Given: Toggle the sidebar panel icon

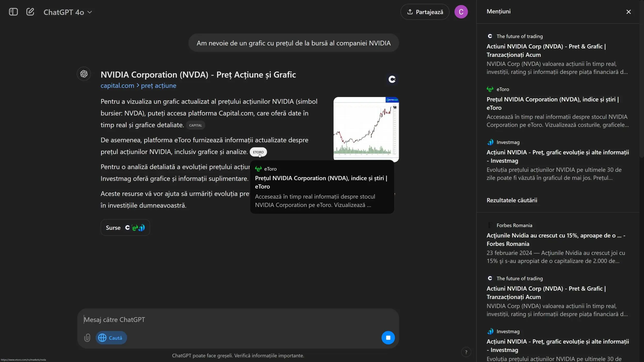Looking at the screenshot, I should tap(13, 12).
